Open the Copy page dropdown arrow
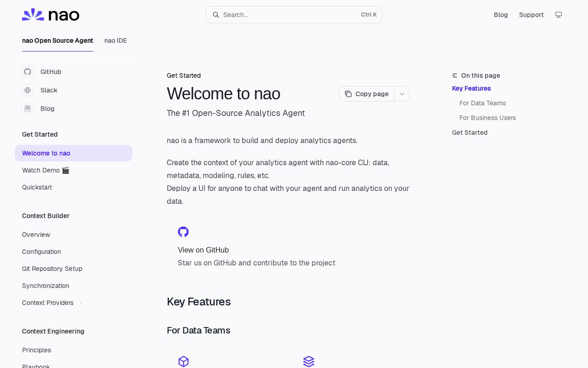588x368 pixels. [x=402, y=94]
